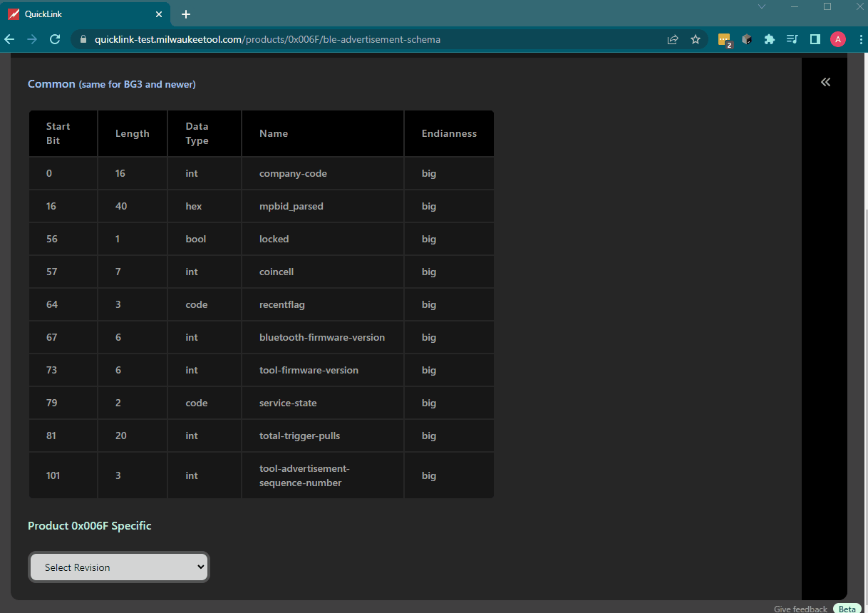Click the tool-advertisement-sequence-number cell
The height and width of the screenshot is (613, 868).
[x=323, y=475]
